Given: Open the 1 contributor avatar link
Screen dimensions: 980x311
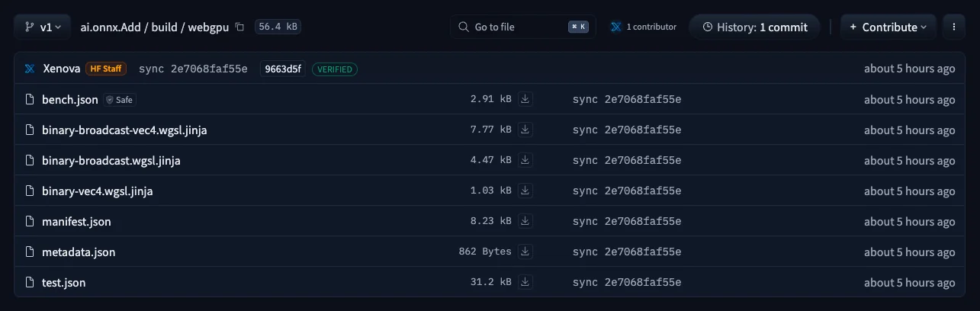Looking at the screenshot, I should 643,27.
